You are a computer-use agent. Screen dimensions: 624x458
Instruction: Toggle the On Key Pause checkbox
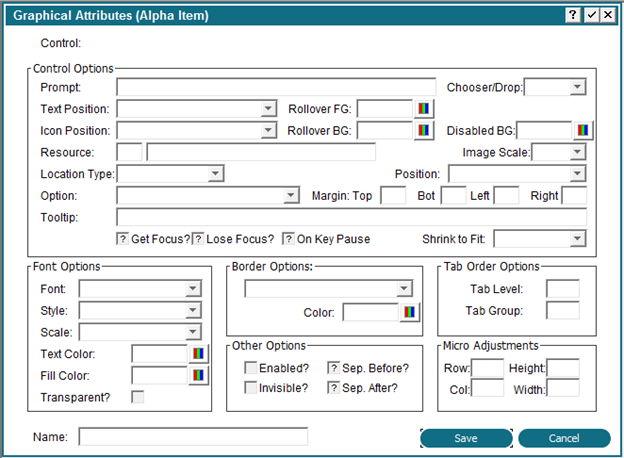[289, 239]
